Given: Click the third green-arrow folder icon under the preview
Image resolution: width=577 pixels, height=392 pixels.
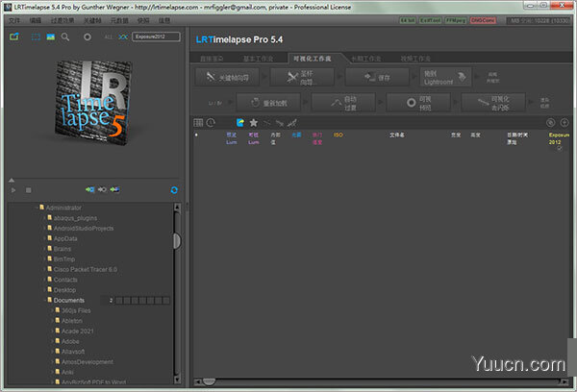Looking at the screenshot, I should click(x=114, y=189).
